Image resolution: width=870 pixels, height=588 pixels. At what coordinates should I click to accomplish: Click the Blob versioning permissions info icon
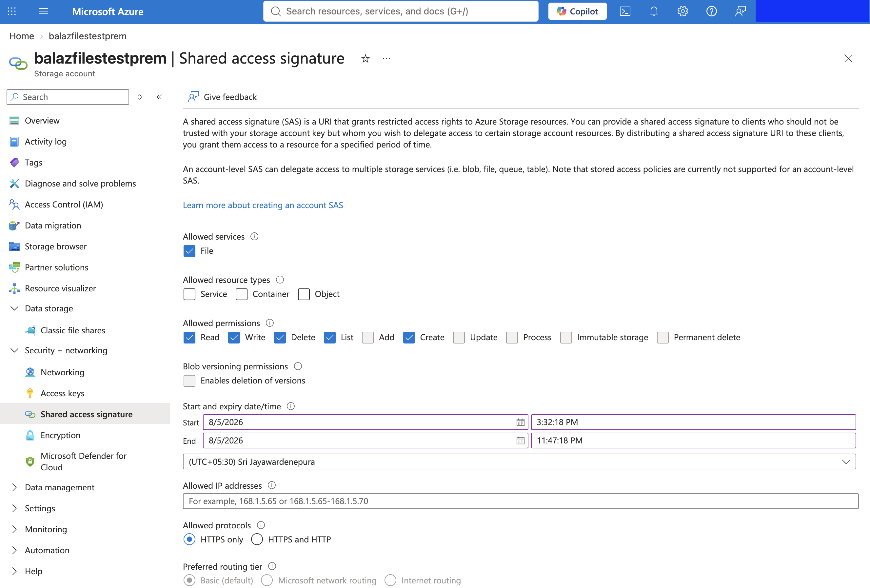(x=298, y=366)
